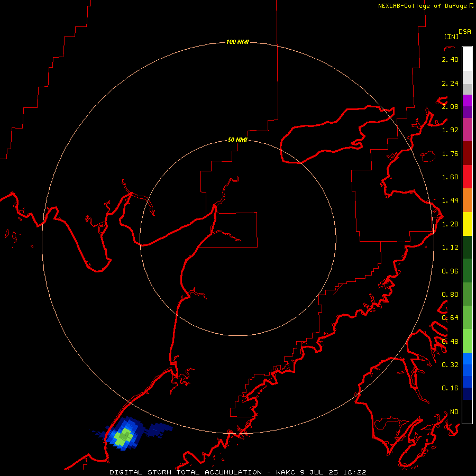476x476 pixels.
Task: Click the 9 JUL 25 date text
Action: 319,472
